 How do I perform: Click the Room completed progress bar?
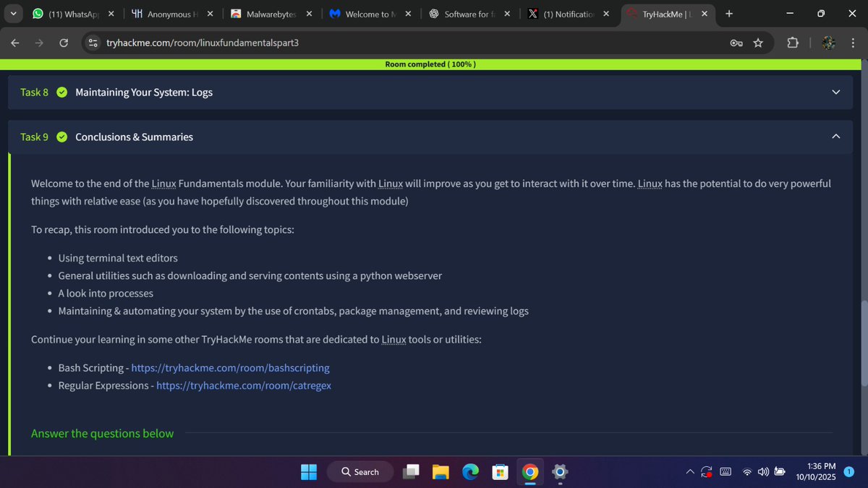(430, 64)
